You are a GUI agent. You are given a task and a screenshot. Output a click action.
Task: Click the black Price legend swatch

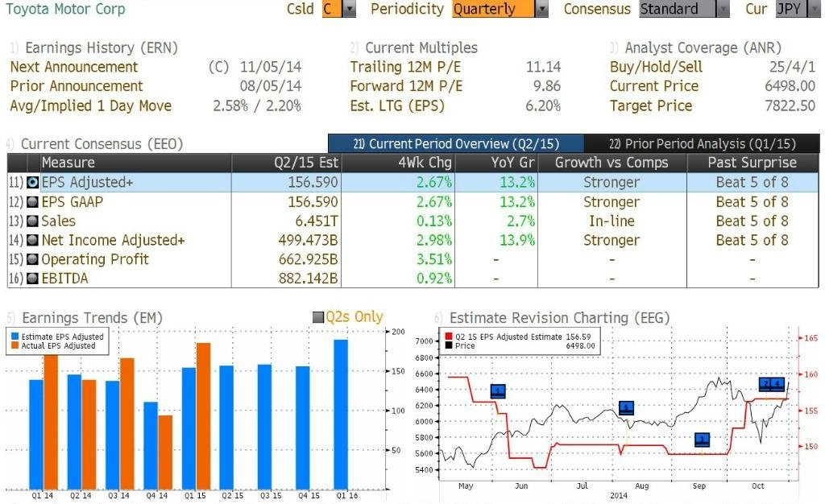click(x=448, y=345)
